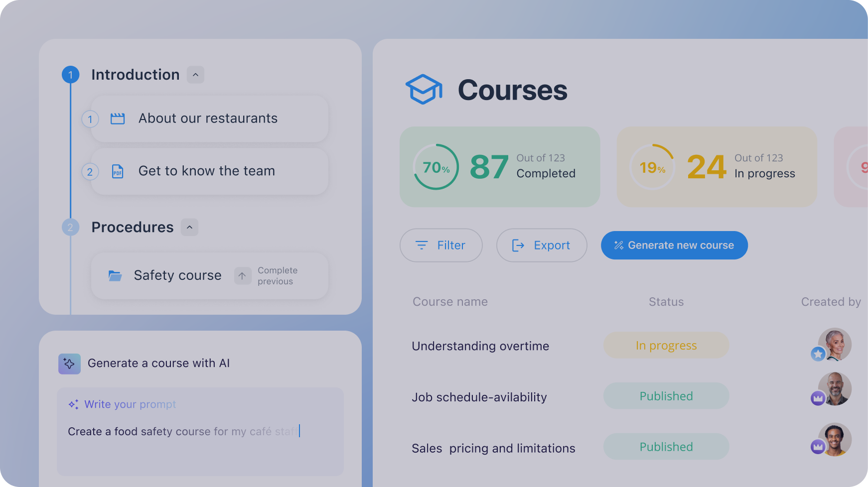Click step circle 2 for Procedures

point(70,227)
